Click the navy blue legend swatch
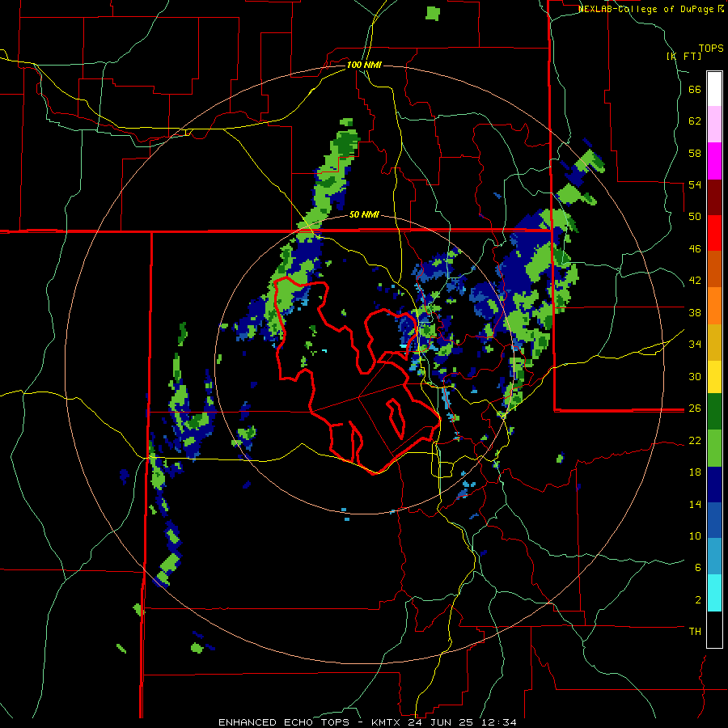 pyautogui.click(x=714, y=485)
